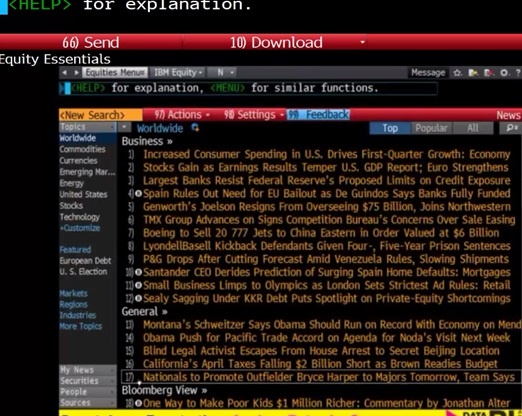Open the terminal options gear icon
This screenshot has width=522, height=416.
(x=504, y=73)
